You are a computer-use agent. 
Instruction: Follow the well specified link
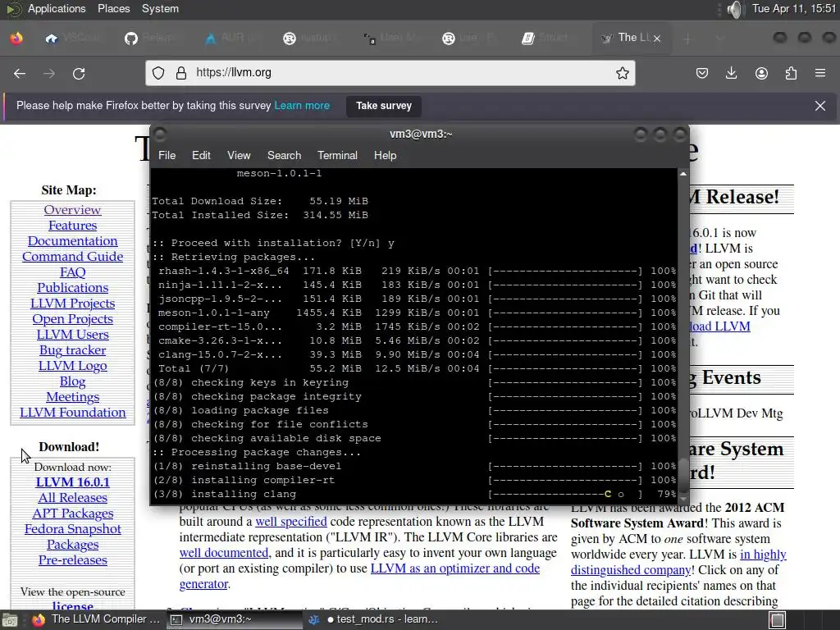click(291, 522)
